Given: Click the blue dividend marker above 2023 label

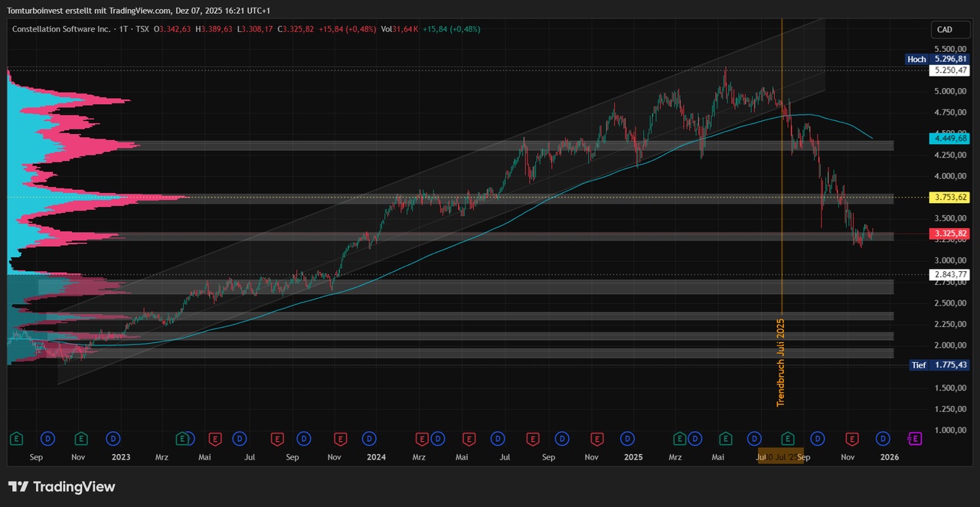Looking at the screenshot, I should (x=113, y=439).
